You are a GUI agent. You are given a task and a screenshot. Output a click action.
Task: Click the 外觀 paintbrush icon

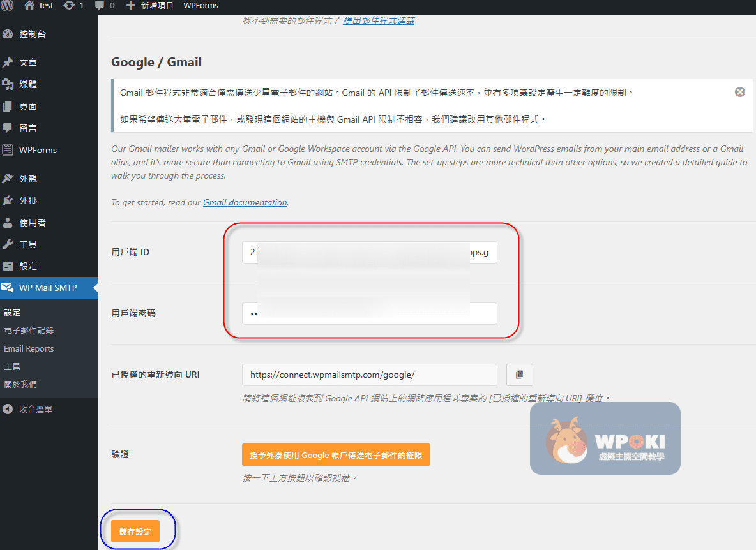pyautogui.click(x=8, y=179)
